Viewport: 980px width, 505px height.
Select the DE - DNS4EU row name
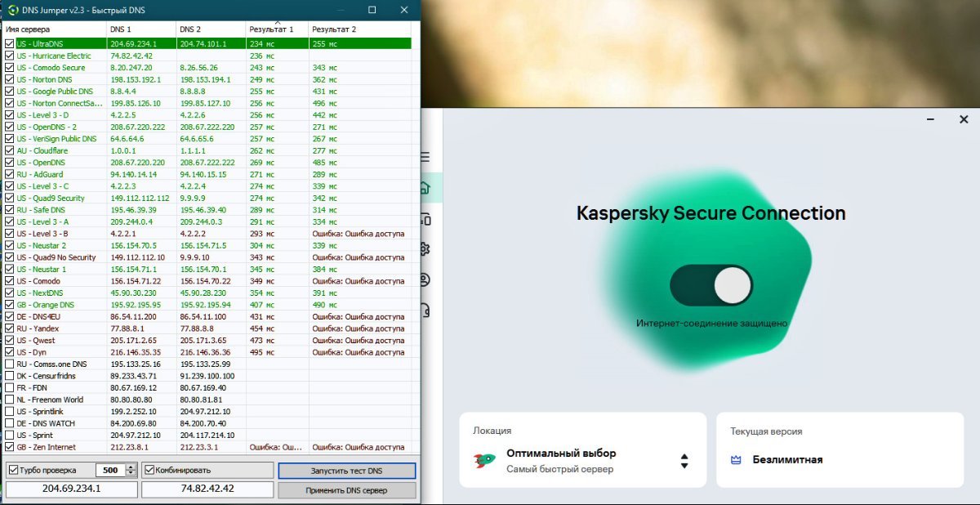(38, 316)
